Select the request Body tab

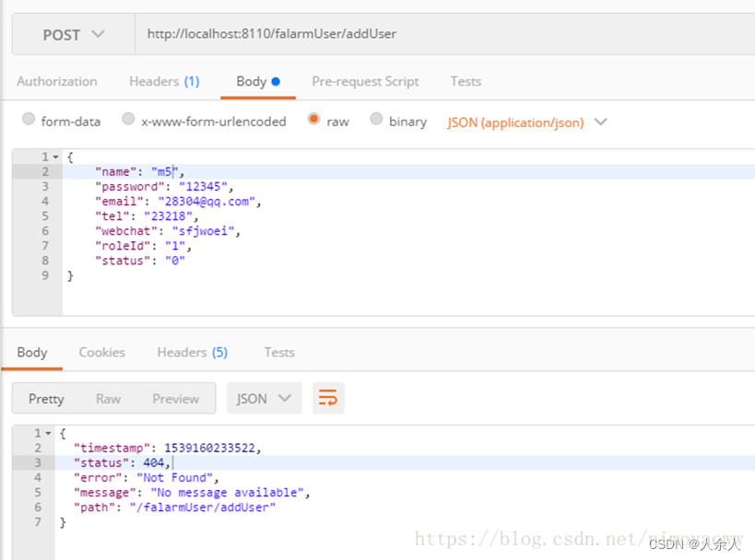click(258, 81)
